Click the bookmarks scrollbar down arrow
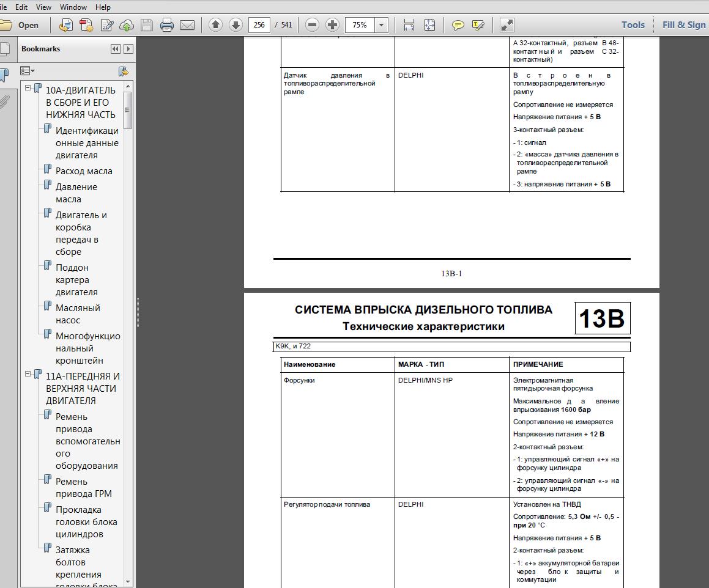This screenshot has height=588, width=709. tap(127, 582)
